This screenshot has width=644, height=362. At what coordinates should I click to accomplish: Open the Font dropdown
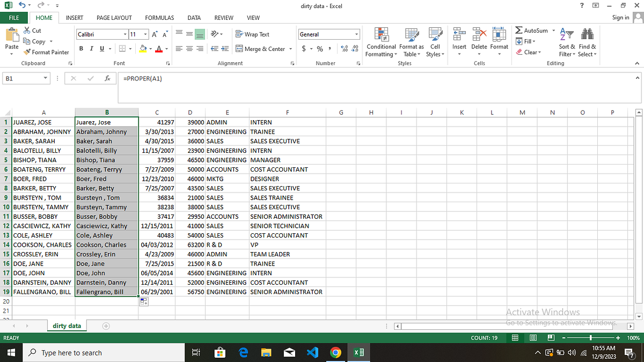click(x=125, y=34)
